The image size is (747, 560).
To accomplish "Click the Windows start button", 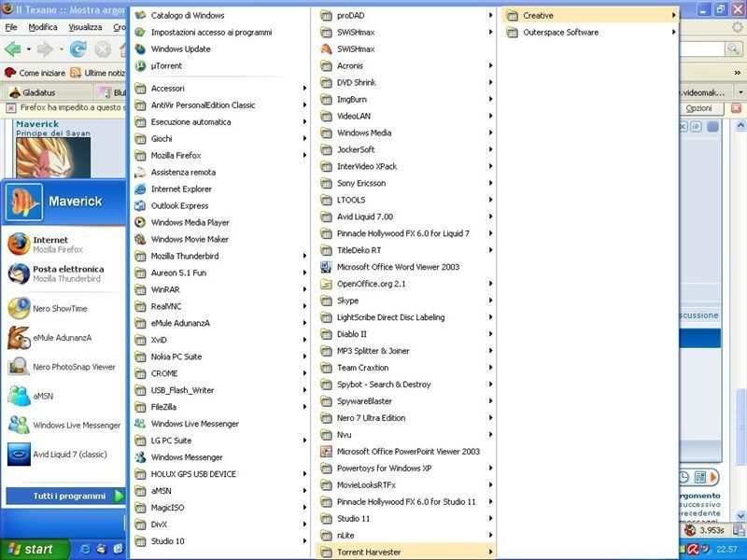I will [34, 549].
